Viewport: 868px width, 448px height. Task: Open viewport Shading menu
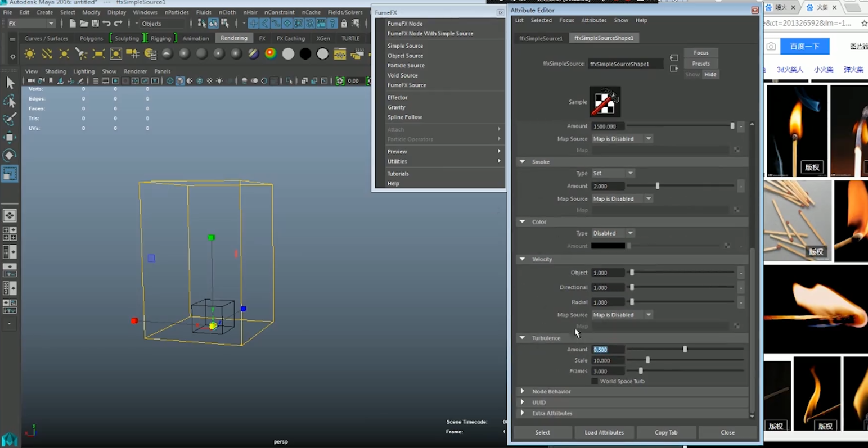point(55,71)
